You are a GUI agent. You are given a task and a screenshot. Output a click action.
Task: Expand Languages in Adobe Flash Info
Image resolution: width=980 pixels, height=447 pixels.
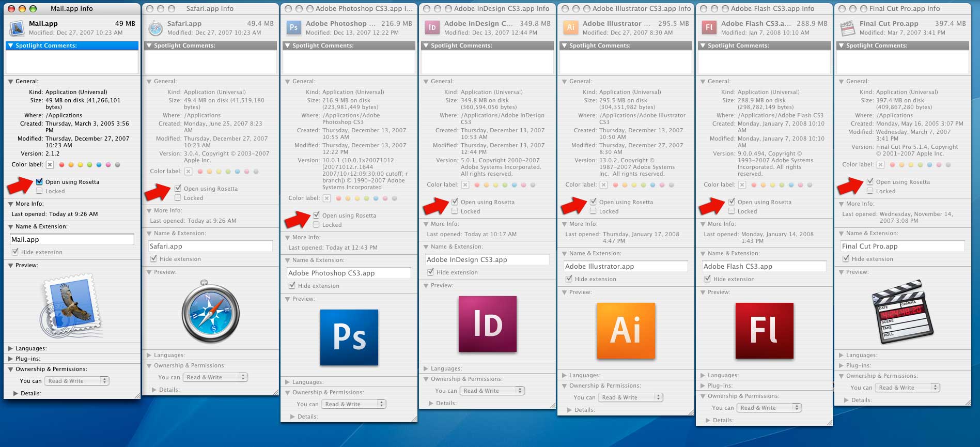coord(703,375)
